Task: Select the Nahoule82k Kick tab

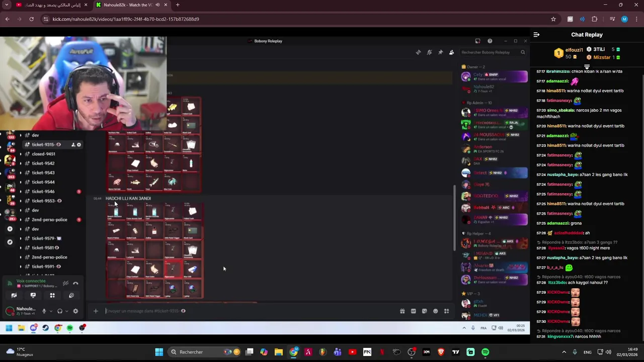Action: pos(131,5)
